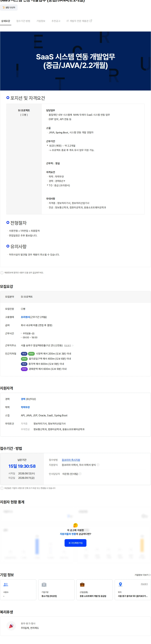Click the 중소기업 (비상장) text
The height and width of the screenshot is (644, 151).
coord(49,596)
